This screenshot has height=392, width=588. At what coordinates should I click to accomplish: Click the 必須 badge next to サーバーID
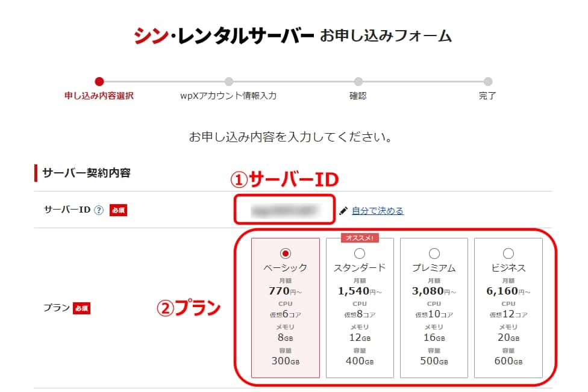coord(118,210)
